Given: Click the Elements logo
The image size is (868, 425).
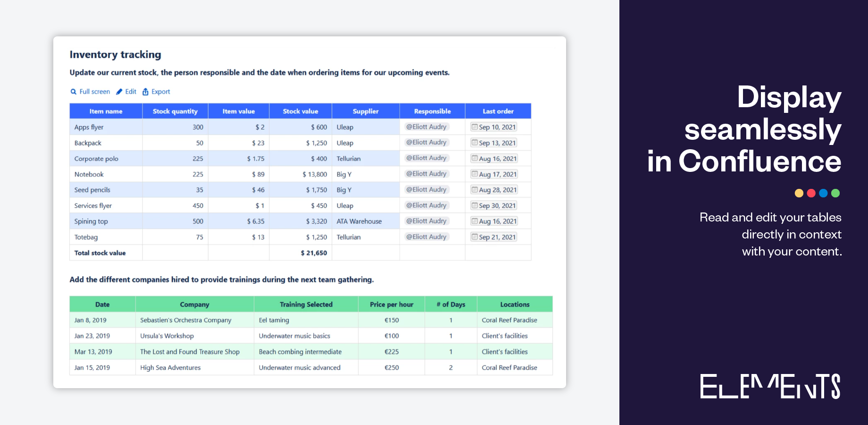Looking at the screenshot, I should [770, 386].
